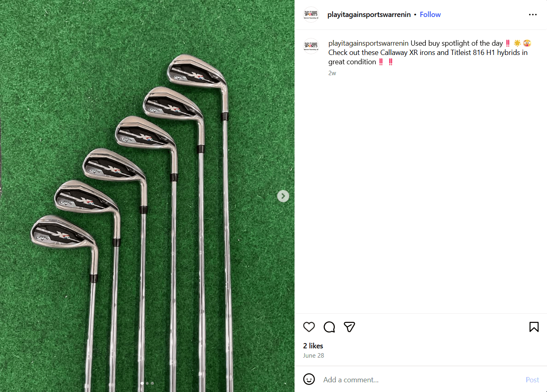Click the username in the caption
Image resolution: width=547 pixels, height=392 pixels.
point(368,43)
